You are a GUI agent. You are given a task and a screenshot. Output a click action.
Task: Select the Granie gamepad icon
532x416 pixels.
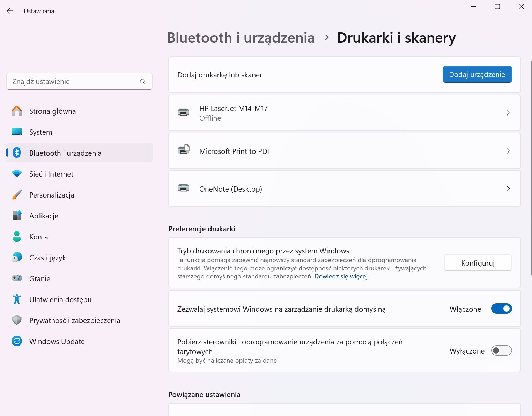16,278
